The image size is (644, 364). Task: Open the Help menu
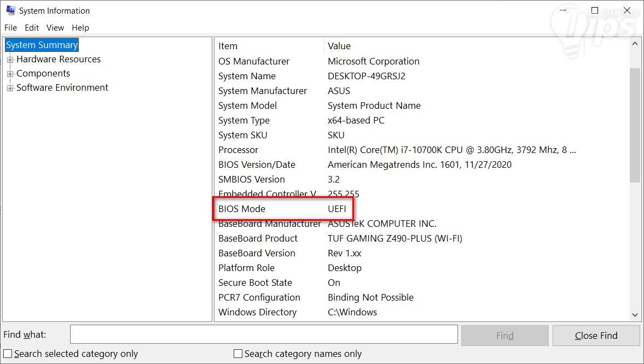pos(80,28)
